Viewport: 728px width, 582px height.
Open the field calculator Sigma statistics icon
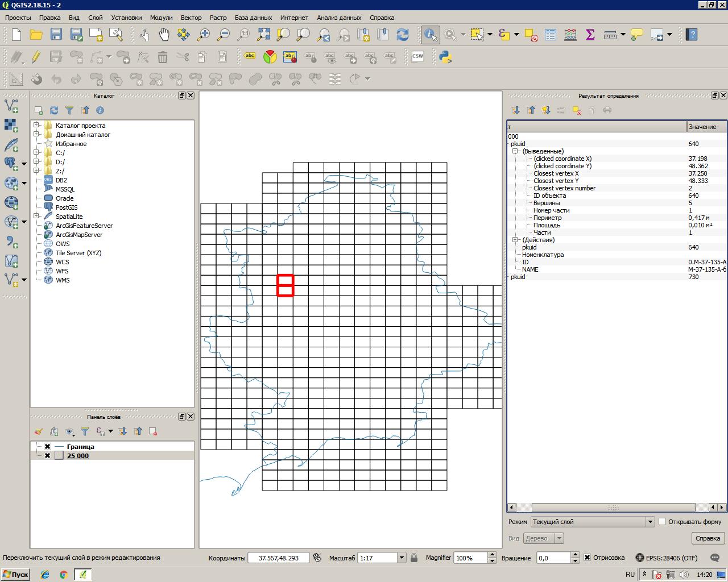[590, 35]
